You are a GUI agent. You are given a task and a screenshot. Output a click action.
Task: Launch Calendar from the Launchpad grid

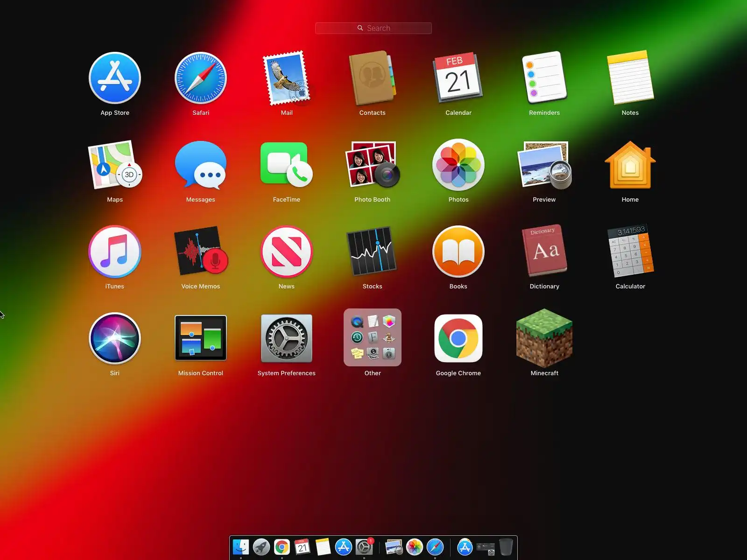[458, 77]
